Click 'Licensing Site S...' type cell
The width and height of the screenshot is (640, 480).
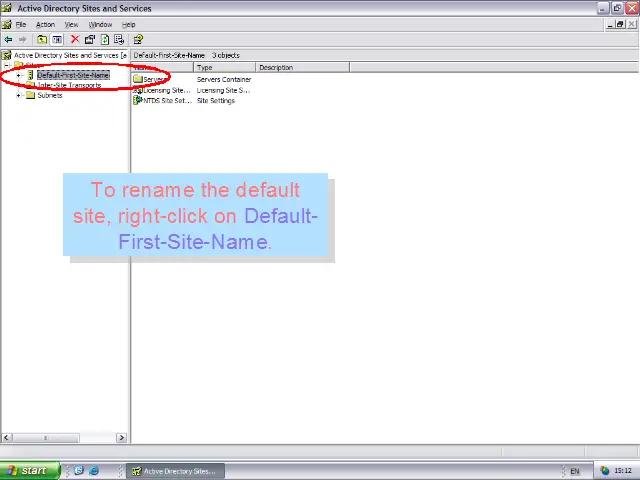[x=223, y=90]
